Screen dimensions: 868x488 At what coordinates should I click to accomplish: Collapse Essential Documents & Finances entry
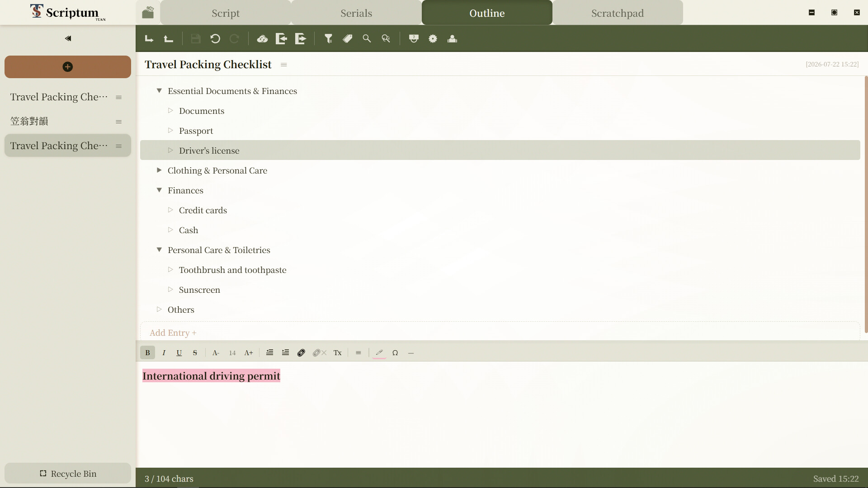coord(159,91)
